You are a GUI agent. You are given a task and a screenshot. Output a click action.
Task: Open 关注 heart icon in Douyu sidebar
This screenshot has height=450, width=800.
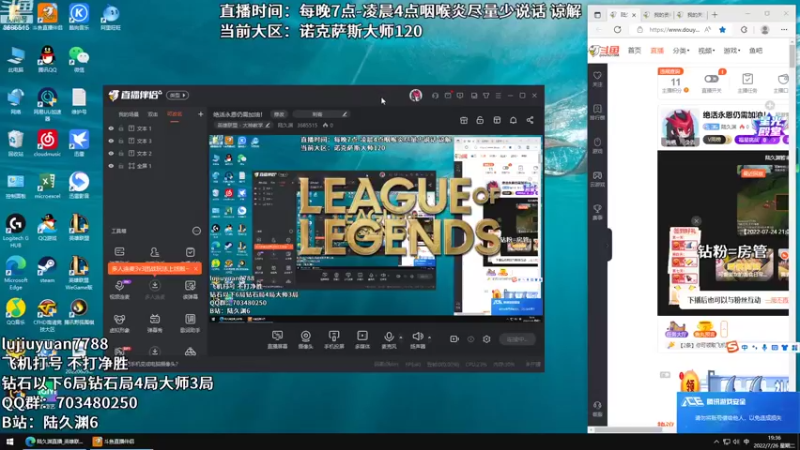coord(597,79)
